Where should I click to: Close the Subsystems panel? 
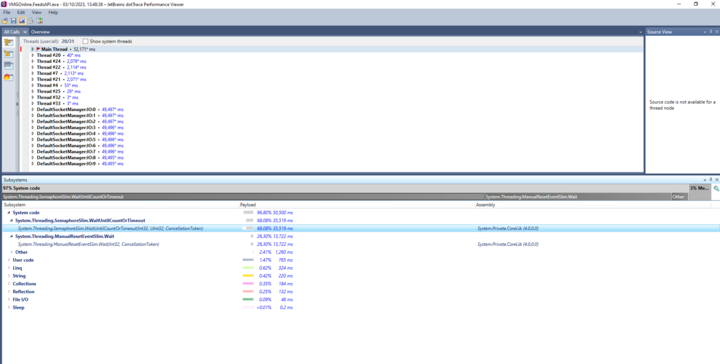pyautogui.click(x=717, y=180)
